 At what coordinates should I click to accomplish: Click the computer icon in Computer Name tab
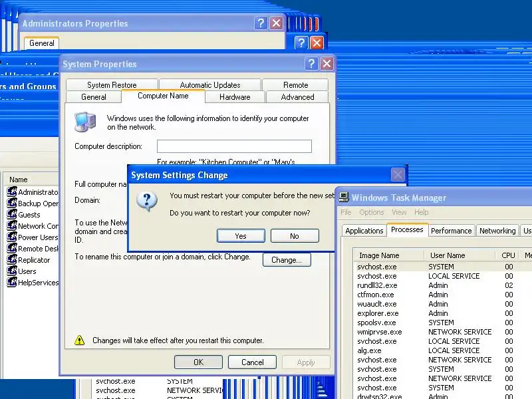(85, 122)
